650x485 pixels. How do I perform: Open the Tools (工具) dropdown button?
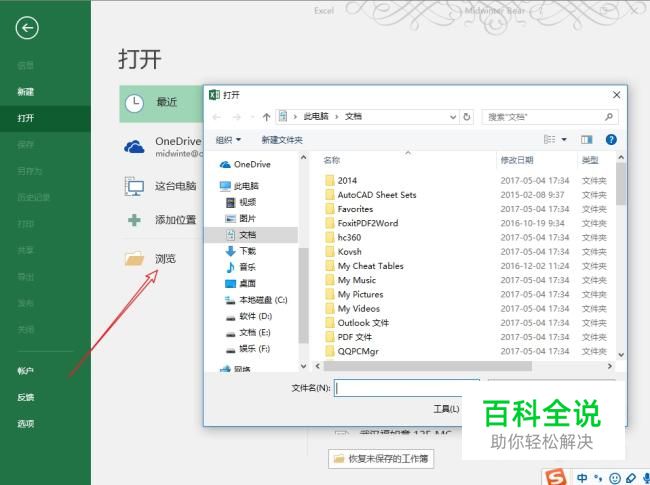coord(446,409)
